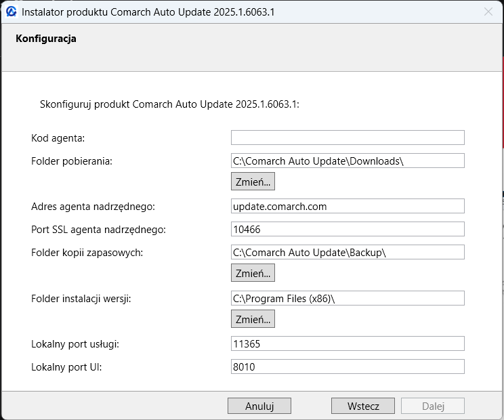Click the SSL port field showing 10466
The width and height of the screenshot is (504, 420).
tap(348, 229)
